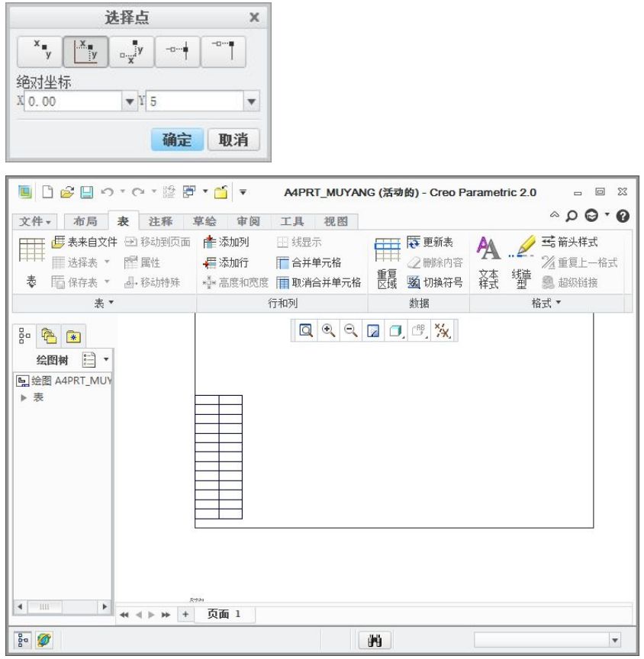Click the Redo arrow icon

point(138,192)
